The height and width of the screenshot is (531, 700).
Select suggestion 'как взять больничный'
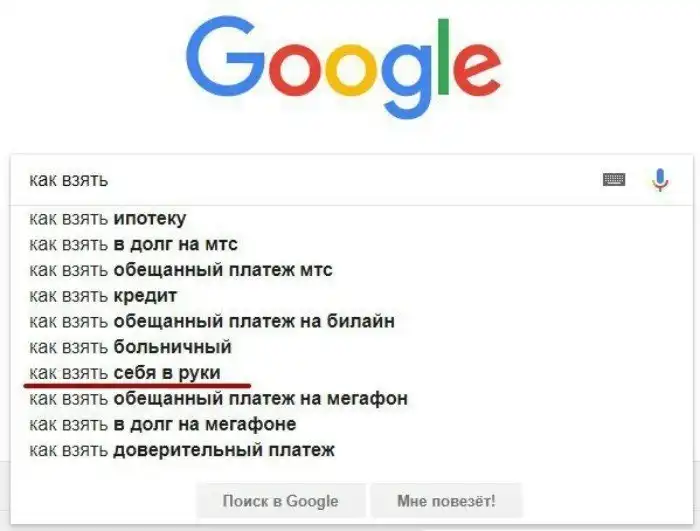pyautogui.click(x=130, y=347)
